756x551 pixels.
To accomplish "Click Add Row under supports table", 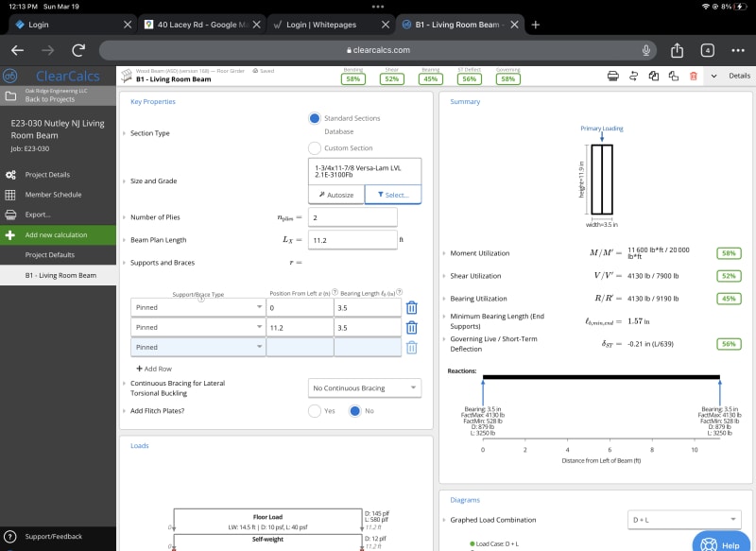I will pos(154,369).
